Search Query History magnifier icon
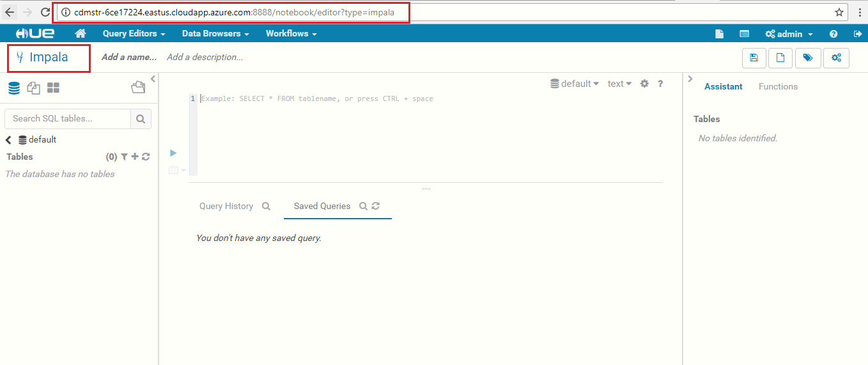868x365 pixels. [266, 206]
